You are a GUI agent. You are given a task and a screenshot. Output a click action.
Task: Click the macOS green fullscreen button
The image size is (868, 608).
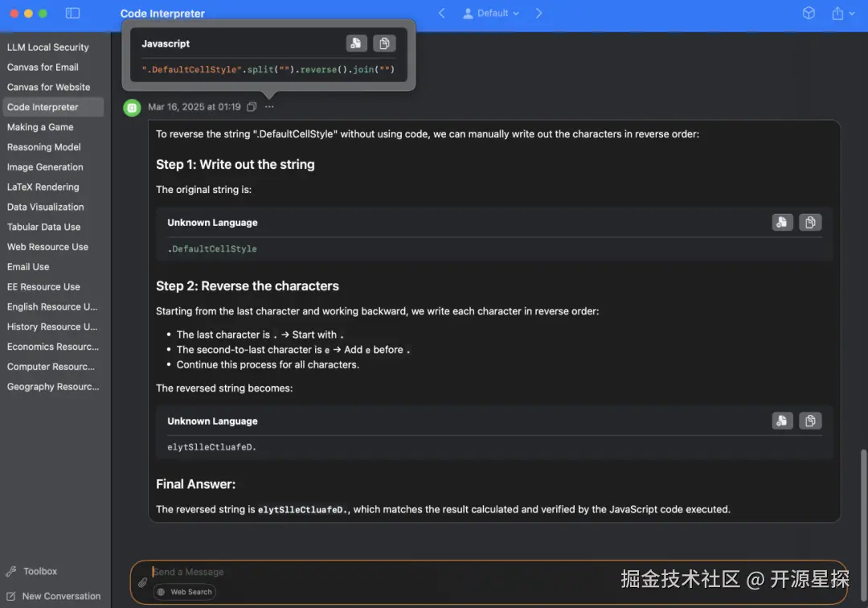click(x=43, y=14)
